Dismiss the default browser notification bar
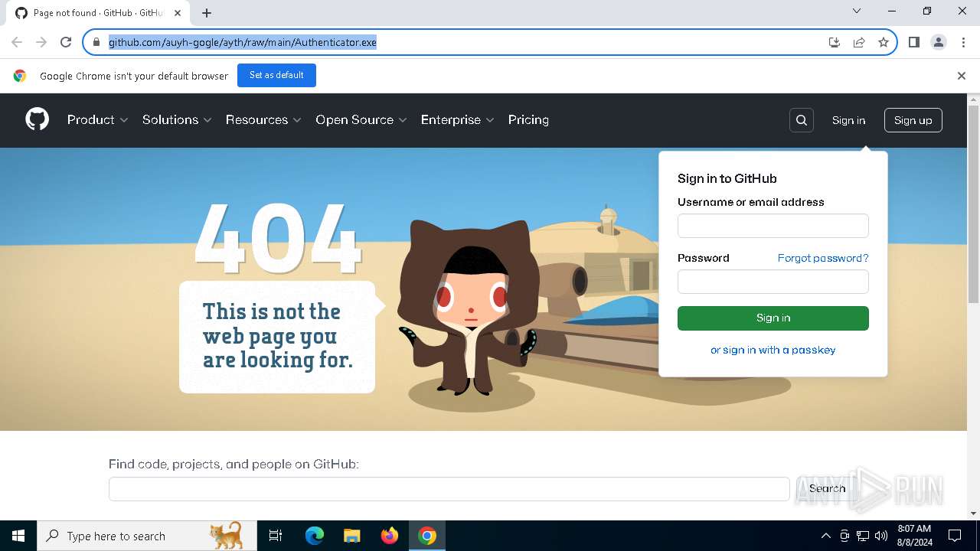This screenshot has width=980, height=551. [962, 76]
